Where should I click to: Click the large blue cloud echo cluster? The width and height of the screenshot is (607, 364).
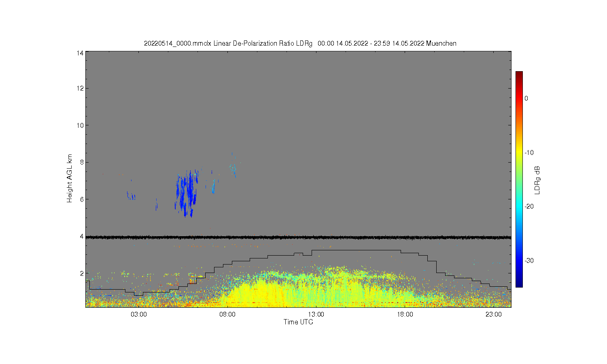[x=187, y=193]
